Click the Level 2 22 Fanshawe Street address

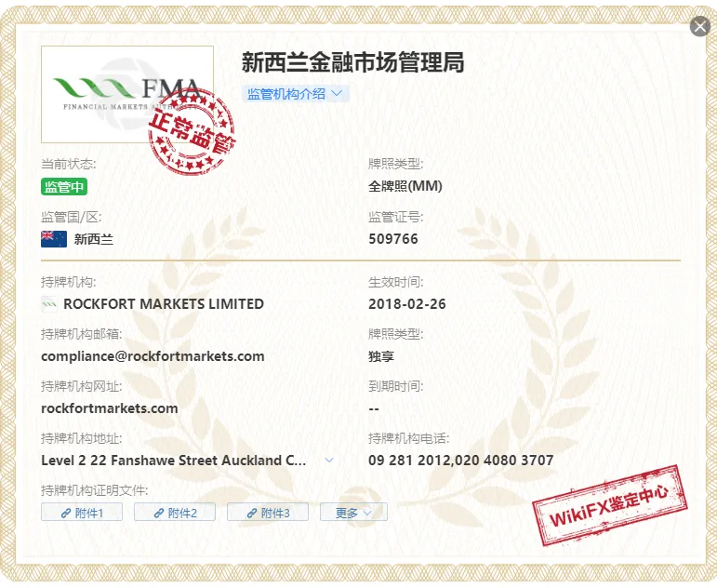click(174, 461)
